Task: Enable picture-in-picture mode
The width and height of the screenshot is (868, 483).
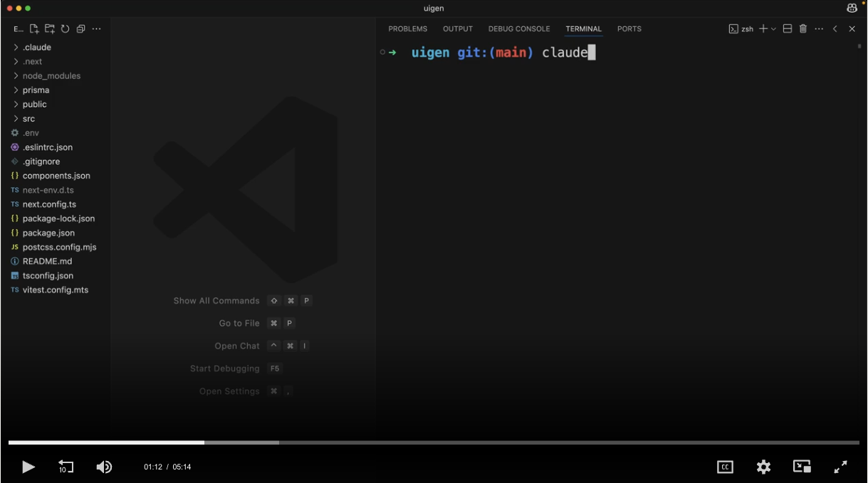Action: (802, 467)
